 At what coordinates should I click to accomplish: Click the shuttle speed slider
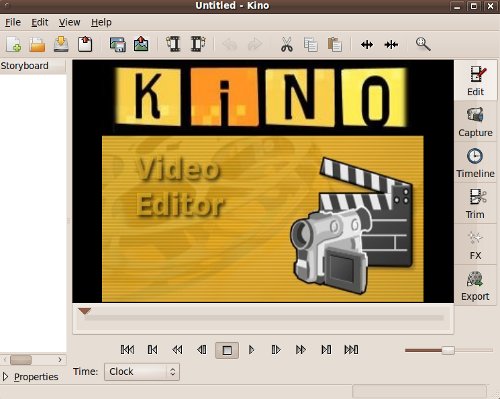point(449,350)
